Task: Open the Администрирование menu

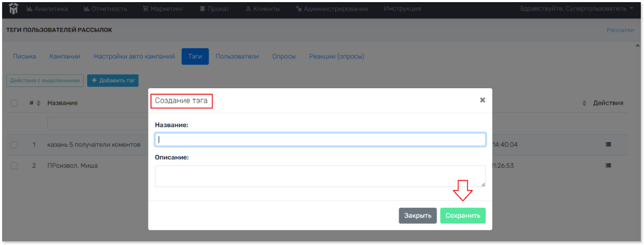Action: coord(332,9)
